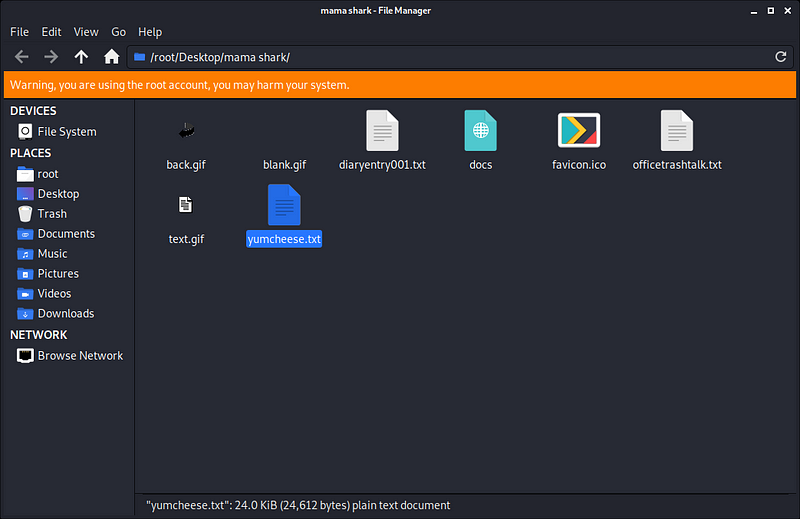Click the folder icon in path bar
The height and width of the screenshot is (519, 800).
click(x=139, y=57)
